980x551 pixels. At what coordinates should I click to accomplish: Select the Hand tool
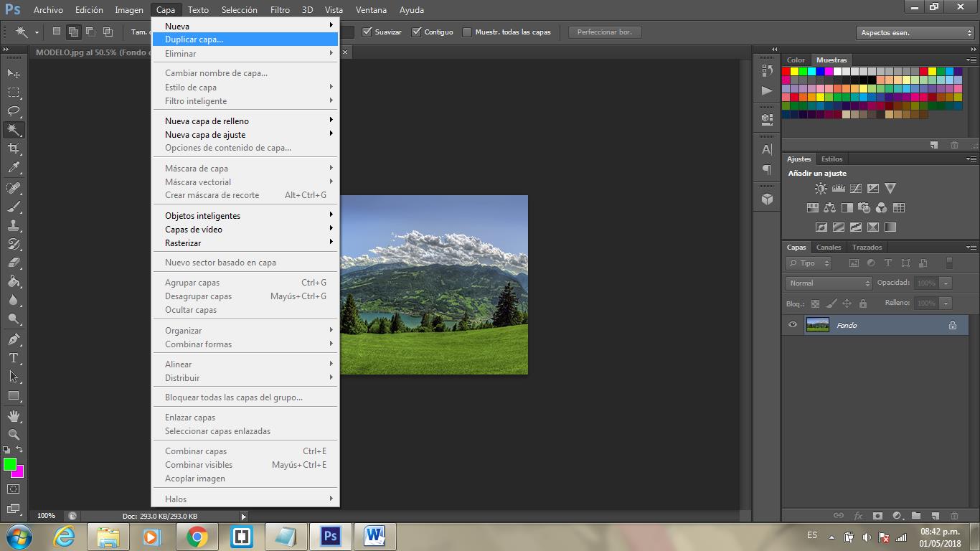(x=14, y=416)
